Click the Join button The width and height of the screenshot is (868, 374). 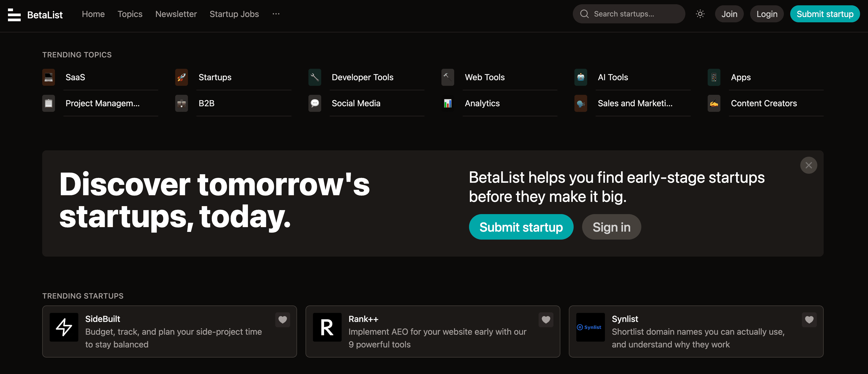pyautogui.click(x=729, y=14)
